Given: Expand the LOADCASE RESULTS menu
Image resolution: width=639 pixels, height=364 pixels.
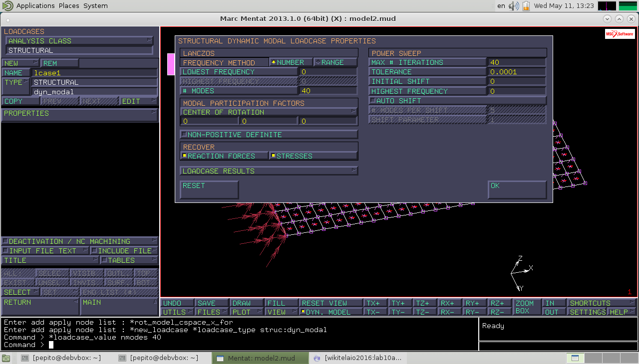Looking at the screenshot, I should click(x=269, y=171).
